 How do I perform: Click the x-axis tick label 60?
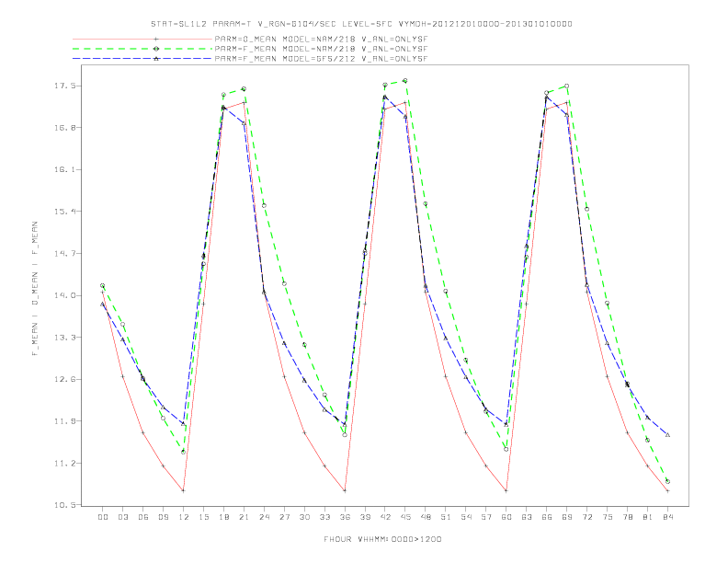tap(506, 517)
